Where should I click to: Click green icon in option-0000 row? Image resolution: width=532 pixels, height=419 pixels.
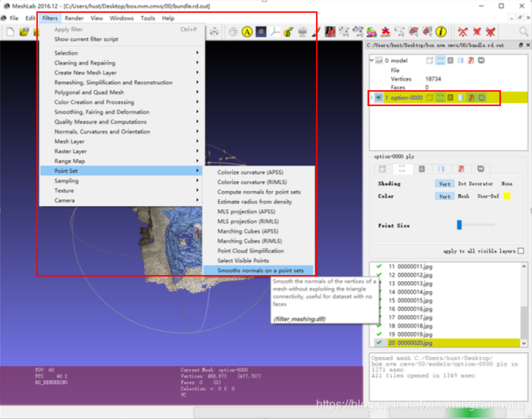pos(481,98)
